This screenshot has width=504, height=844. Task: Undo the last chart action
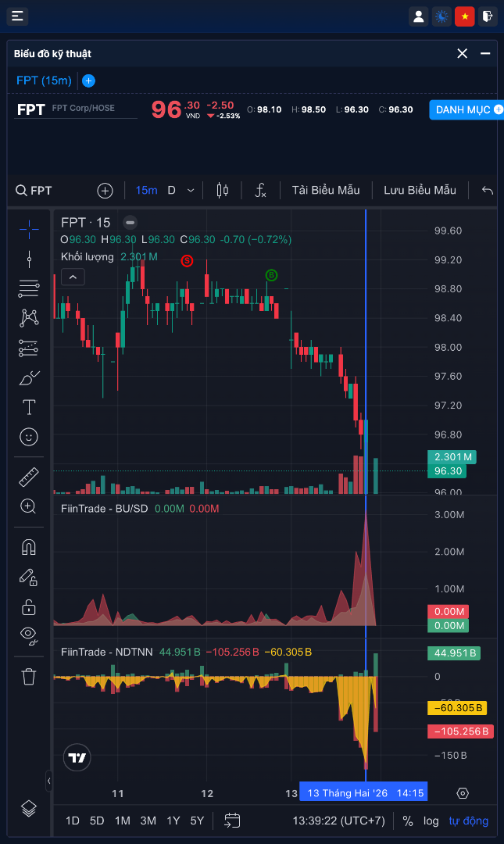[488, 190]
